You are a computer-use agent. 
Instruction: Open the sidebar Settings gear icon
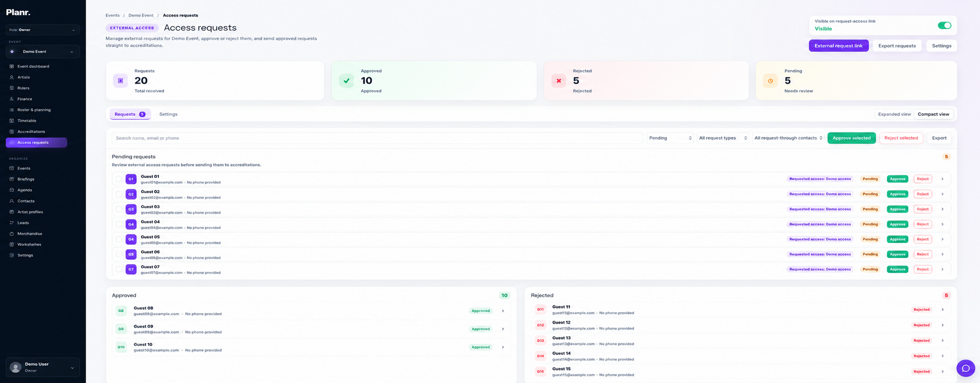point(12,255)
